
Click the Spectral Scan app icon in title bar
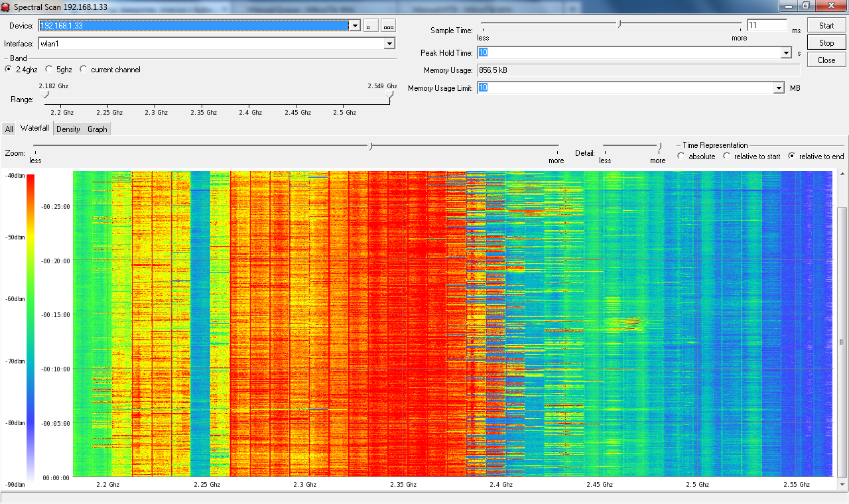pyautogui.click(x=5, y=7)
